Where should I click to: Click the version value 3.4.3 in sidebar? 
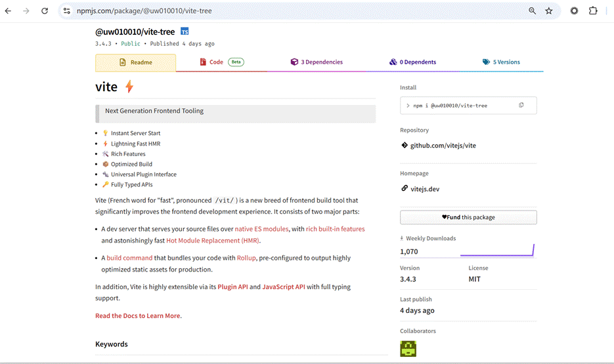tap(408, 279)
